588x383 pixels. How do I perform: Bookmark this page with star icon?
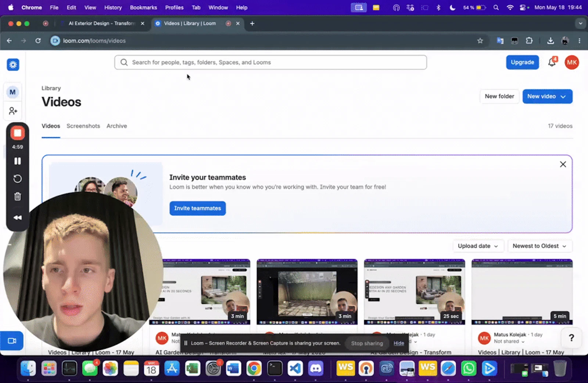(480, 41)
